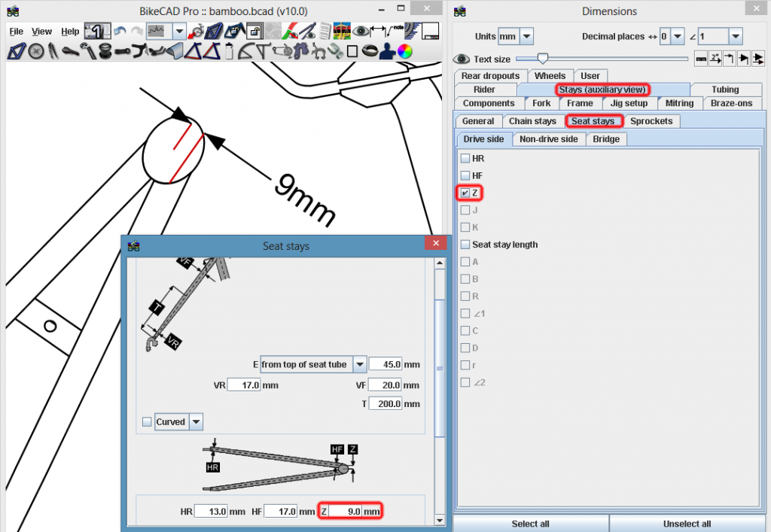Select the stem icon
This screenshot has height=532, width=771.
122,52
